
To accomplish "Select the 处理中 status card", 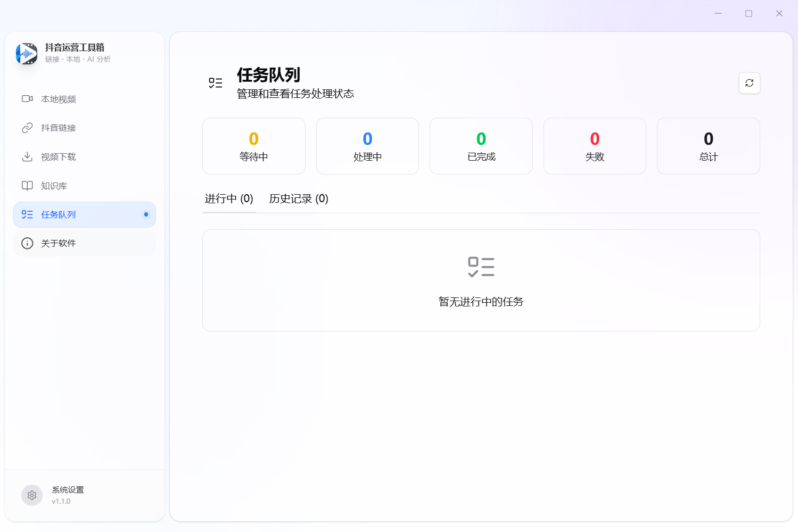I will [367, 146].
